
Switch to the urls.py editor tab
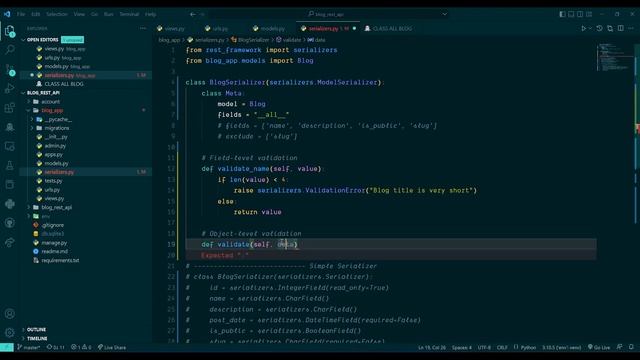pyautogui.click(x=220, y=29)
